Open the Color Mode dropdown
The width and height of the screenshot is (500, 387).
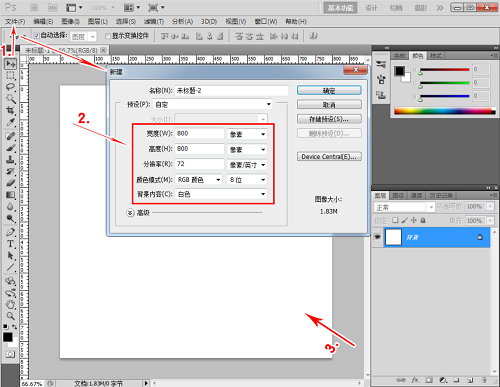pyautogui.click(x=199, y=180)
